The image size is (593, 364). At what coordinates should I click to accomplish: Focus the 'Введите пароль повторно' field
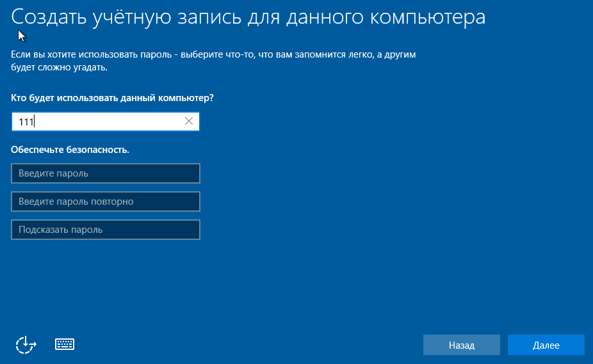tap(106, 202)
